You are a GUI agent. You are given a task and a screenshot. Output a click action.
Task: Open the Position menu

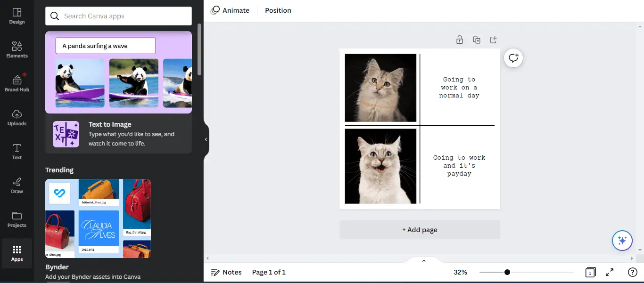(278, 10)
